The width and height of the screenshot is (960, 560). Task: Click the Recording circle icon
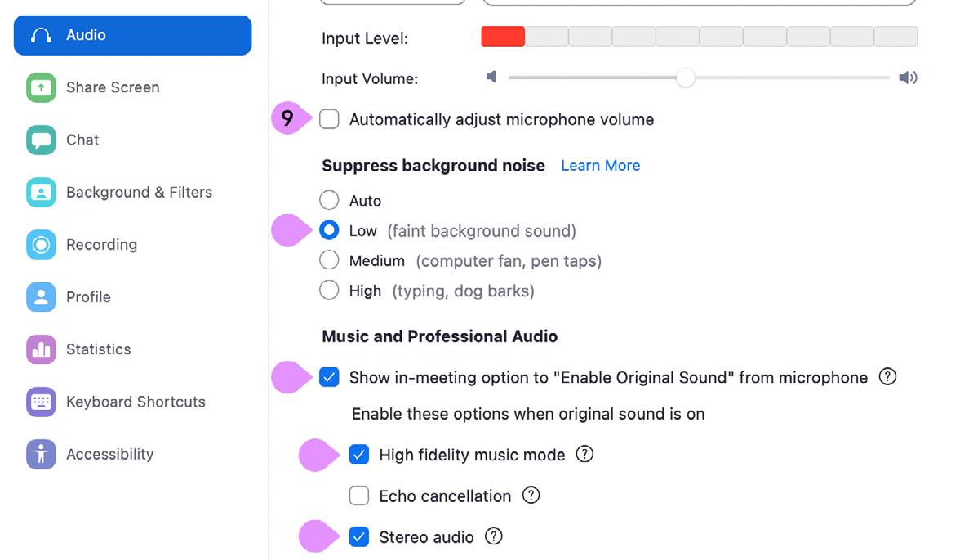point(41,245)
